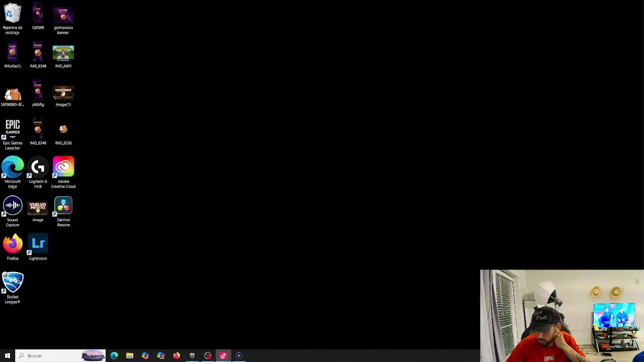Select the Sound Capture desktop shortcut
This screenshot has height=362, width=644.
pyautogui.click(x=13, y=211)
